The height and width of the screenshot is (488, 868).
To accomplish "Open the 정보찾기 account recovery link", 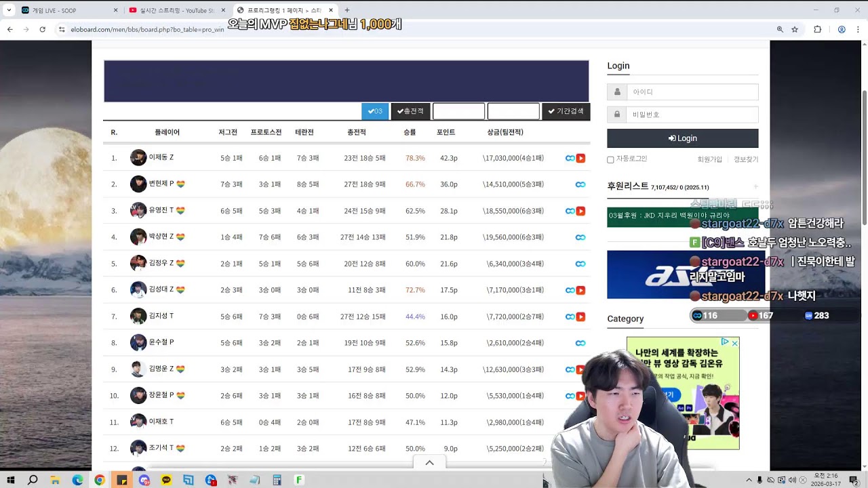I will point(746,159).
